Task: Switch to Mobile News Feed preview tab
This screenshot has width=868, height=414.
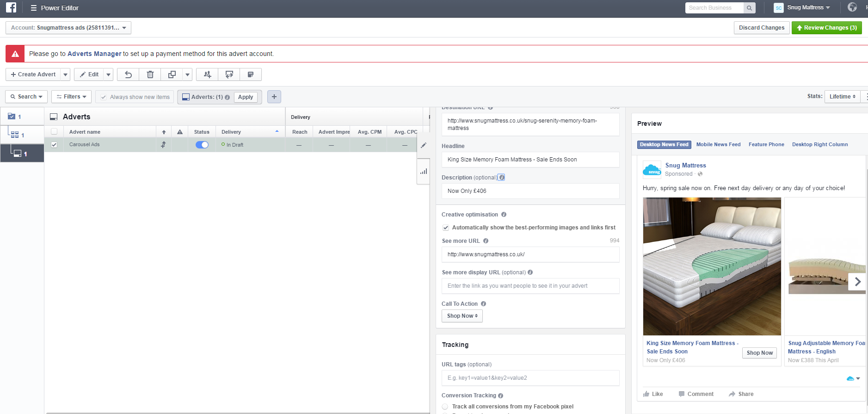Action: [x=718, y=144]
